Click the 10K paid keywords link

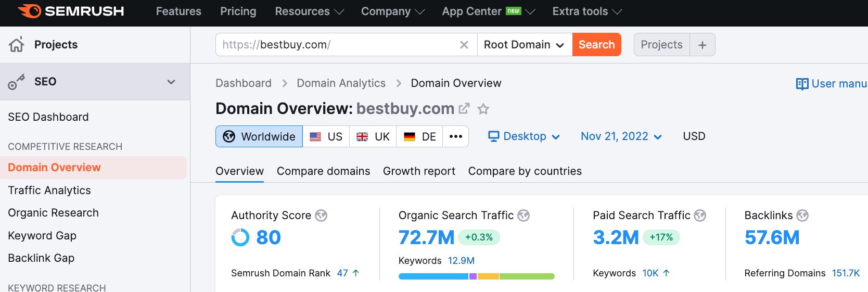(x=650, y=273)
